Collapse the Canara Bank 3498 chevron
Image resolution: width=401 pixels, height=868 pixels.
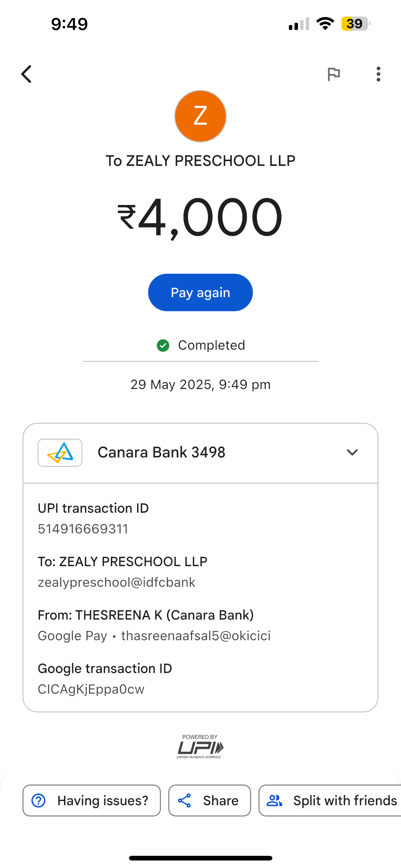(352, 452)
